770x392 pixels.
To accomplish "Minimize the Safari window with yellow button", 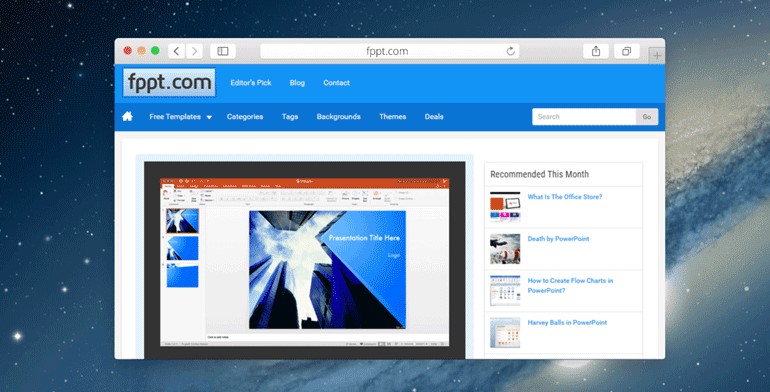I will point(141,51).
